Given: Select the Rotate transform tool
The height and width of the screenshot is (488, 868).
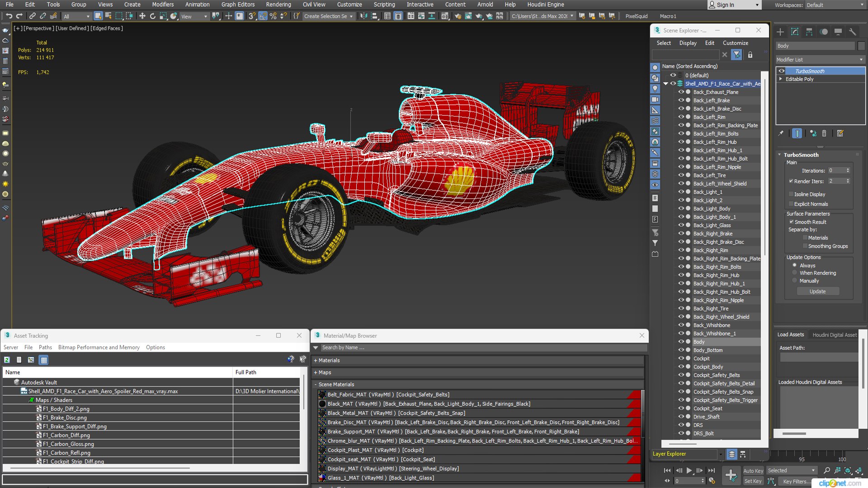Looking at the screenshot, I should (x=152, y=16).
